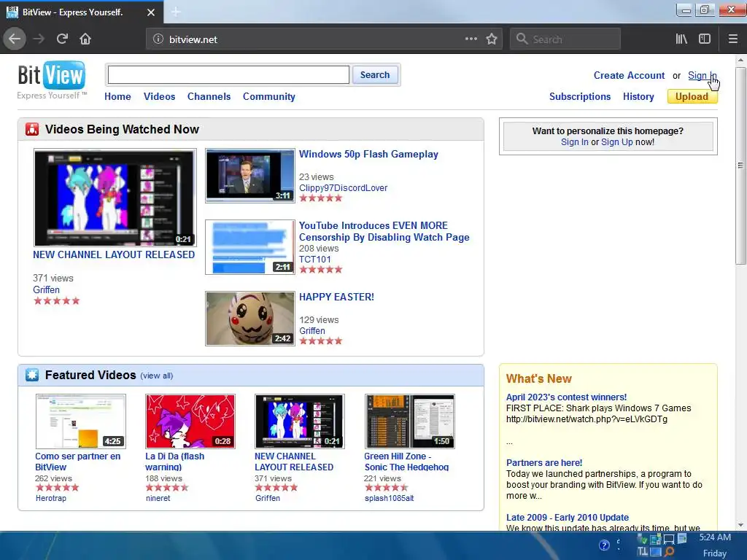The height and width of the screenshot is (560, 747).
Task: Click splash1085alt uploader link
Action: pos(390,498)
